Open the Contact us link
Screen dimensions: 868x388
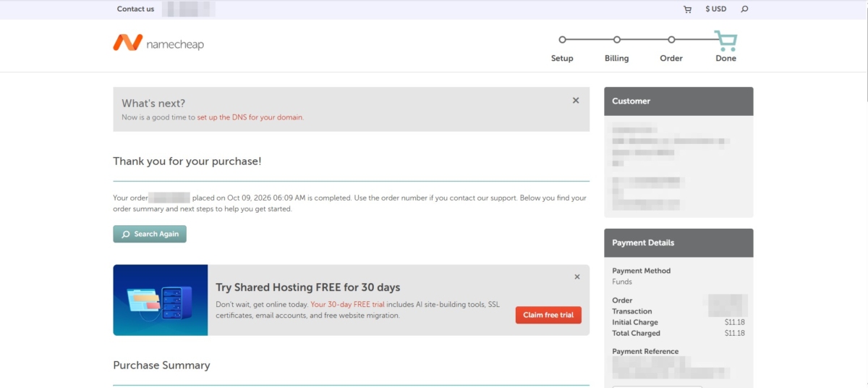pos(135,9)
